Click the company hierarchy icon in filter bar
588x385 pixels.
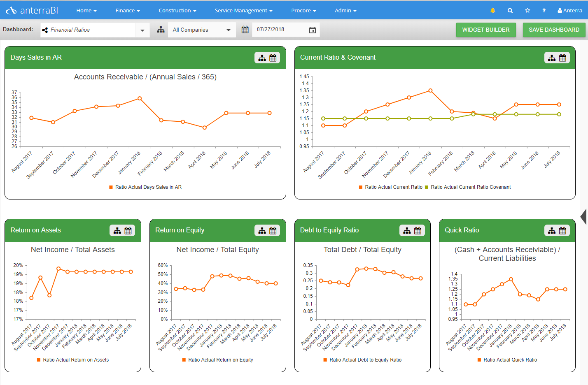pos(161,30)
